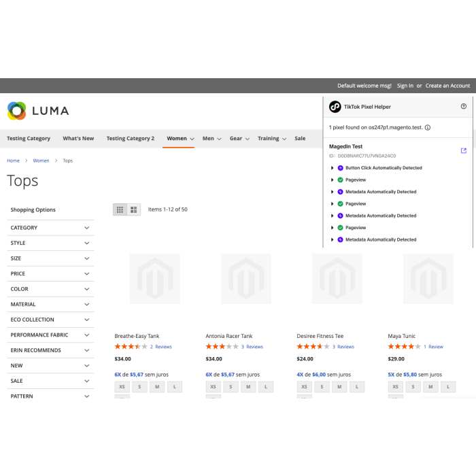This screenshot has width=476, height=476.
Task: Open the Training menu
Action: click(x=272, y=139)
